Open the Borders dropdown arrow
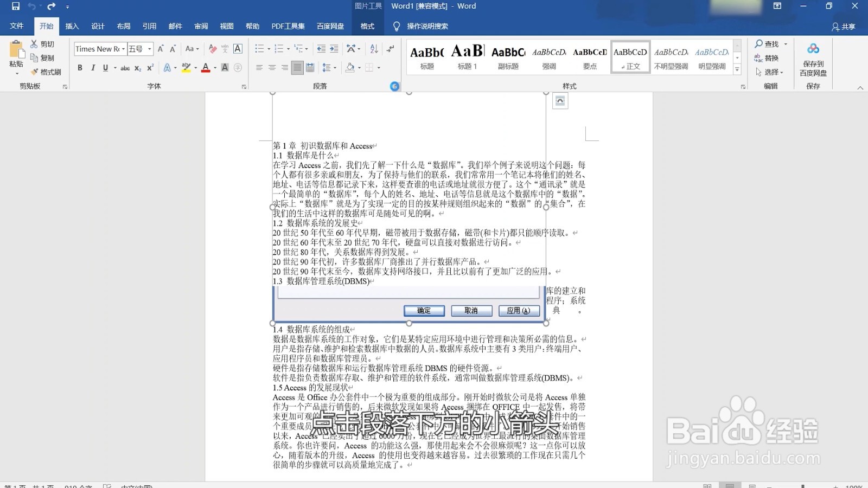868x488 pixels. click(x=379, y=68)
